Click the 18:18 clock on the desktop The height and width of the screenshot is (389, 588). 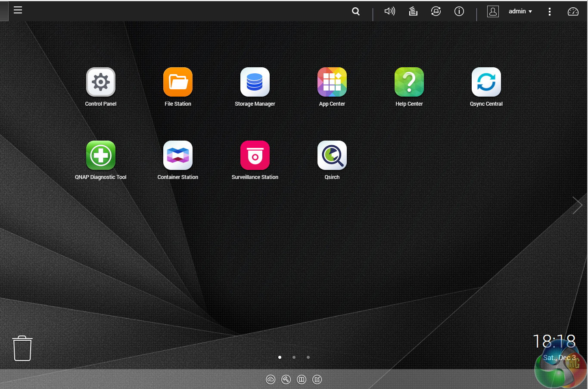554,342
